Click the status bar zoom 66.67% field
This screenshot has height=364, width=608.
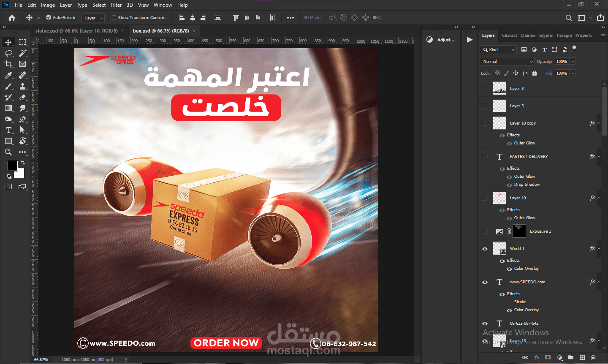click(41, 360)
